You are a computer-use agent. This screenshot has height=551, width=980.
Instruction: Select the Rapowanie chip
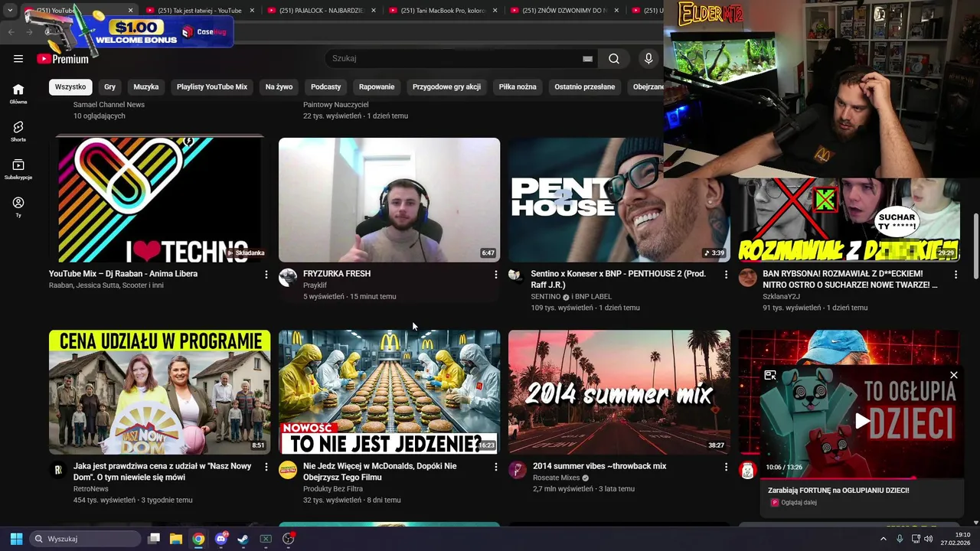[377, 86]
